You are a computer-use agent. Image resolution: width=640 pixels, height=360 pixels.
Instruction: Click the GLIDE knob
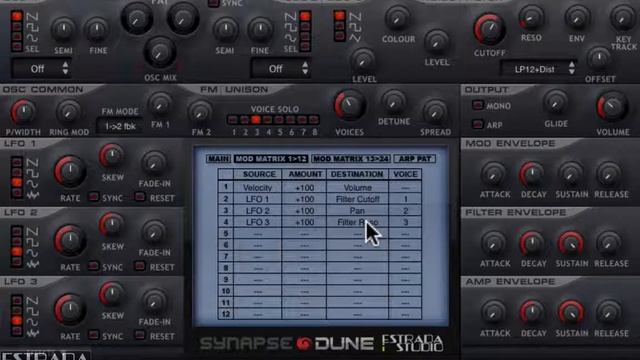pyautogui.click(x=556, y=102)
